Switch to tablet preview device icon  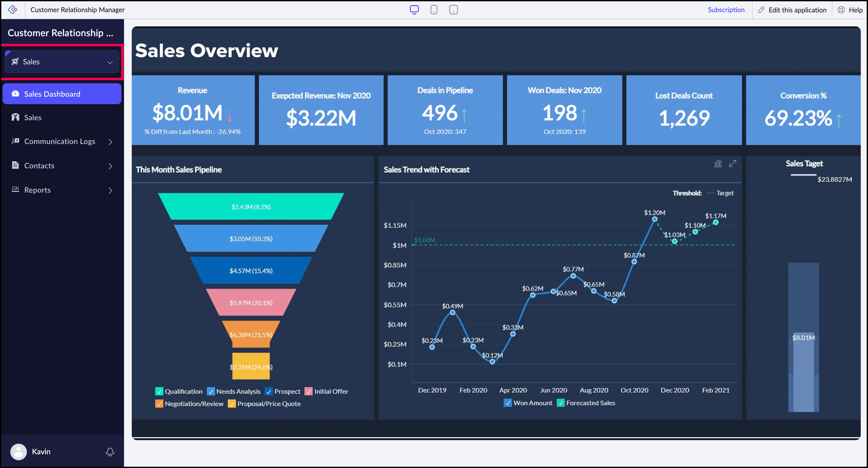click(454, 10)
